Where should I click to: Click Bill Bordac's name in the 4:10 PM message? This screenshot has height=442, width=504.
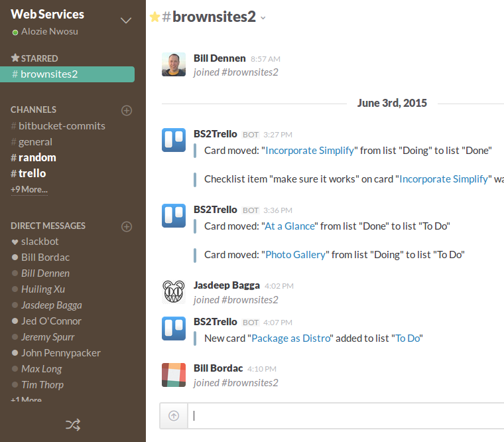[x=218, y=368]
